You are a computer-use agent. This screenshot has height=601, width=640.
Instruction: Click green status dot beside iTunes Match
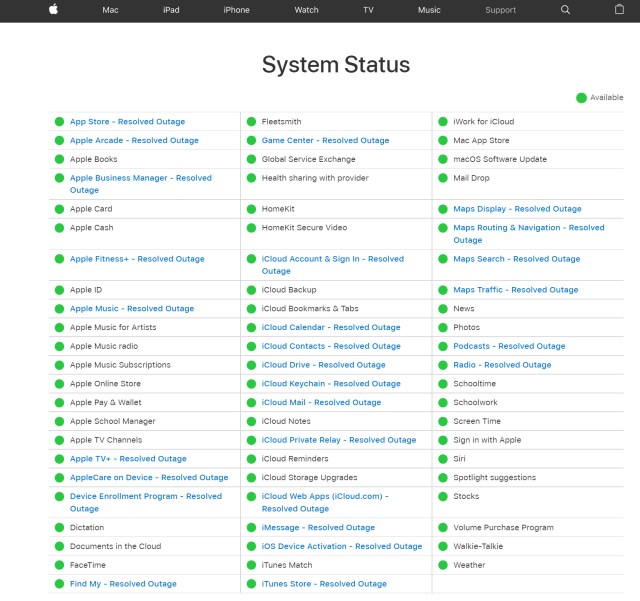click(x=251, y=565)
